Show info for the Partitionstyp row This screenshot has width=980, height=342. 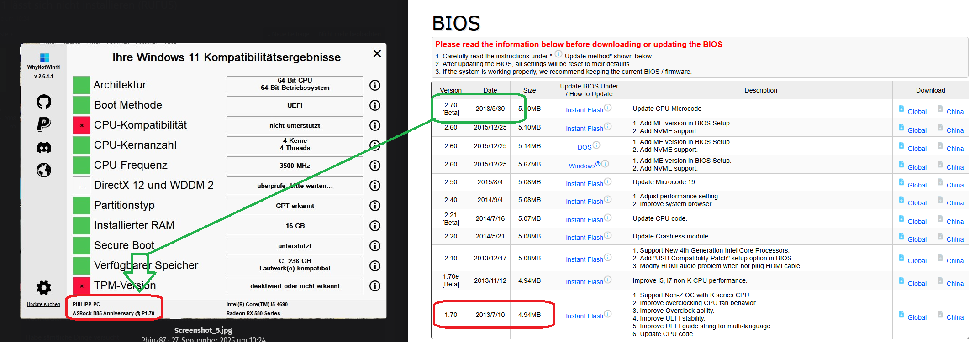coord(375,206)
